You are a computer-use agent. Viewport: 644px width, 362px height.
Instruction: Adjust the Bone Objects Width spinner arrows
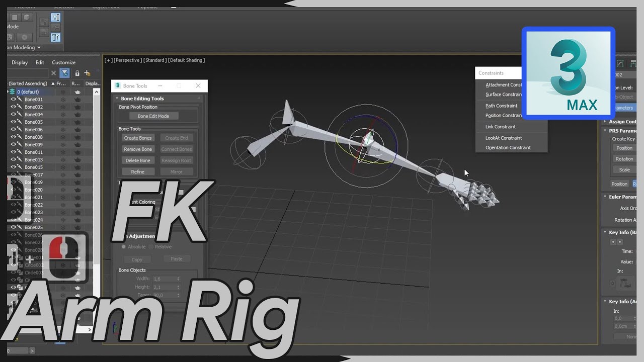(178, 279)
